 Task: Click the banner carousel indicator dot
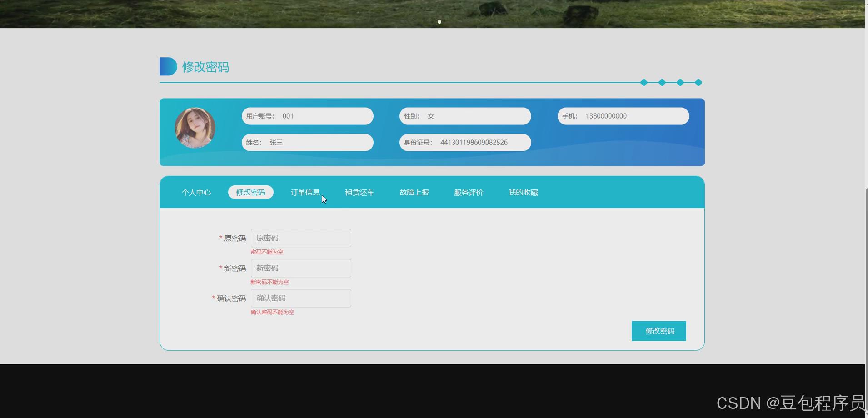tap(439, 22)
